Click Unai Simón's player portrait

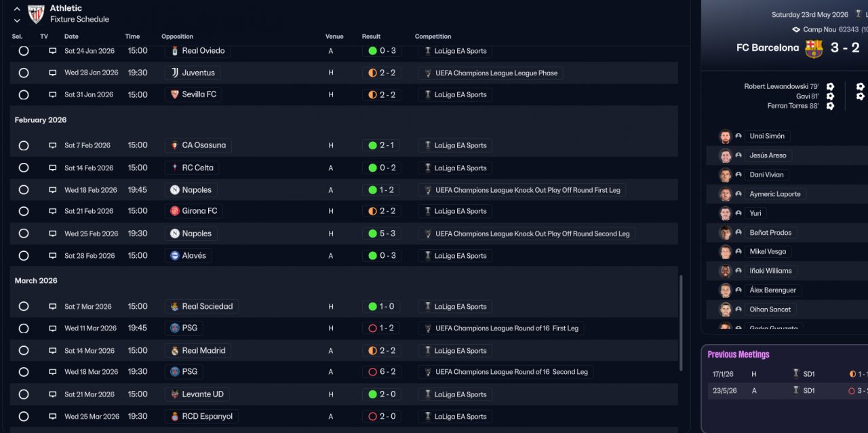pyautogui.click(x=725, y=136)
